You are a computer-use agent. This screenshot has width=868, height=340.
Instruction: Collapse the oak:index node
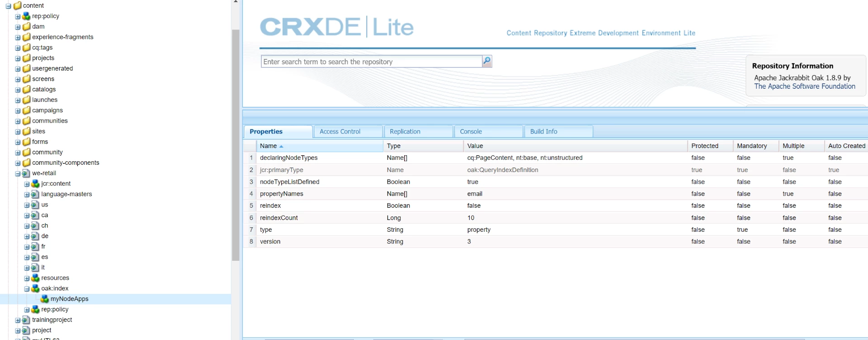pos(27,288)
